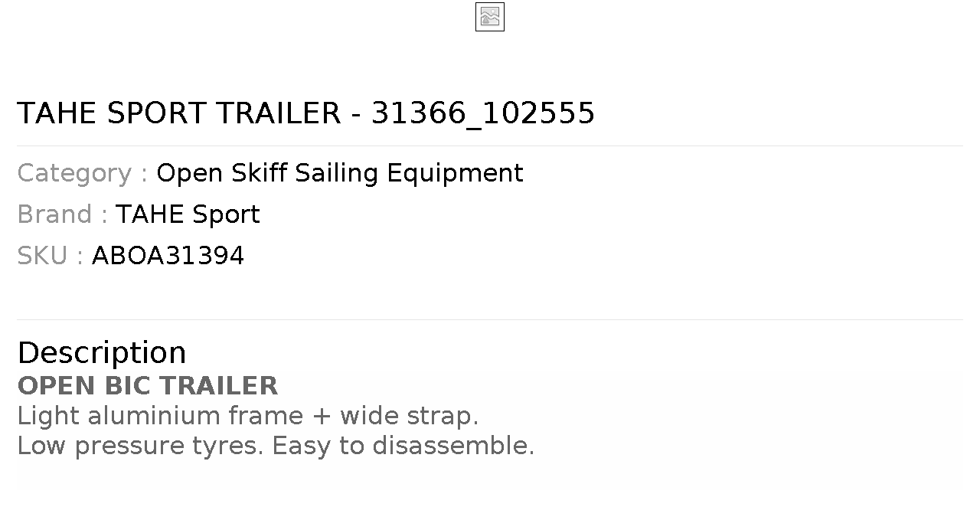Click the line about light aluminium frame
This screenshot has height=507, width=980.
(248, 416)
